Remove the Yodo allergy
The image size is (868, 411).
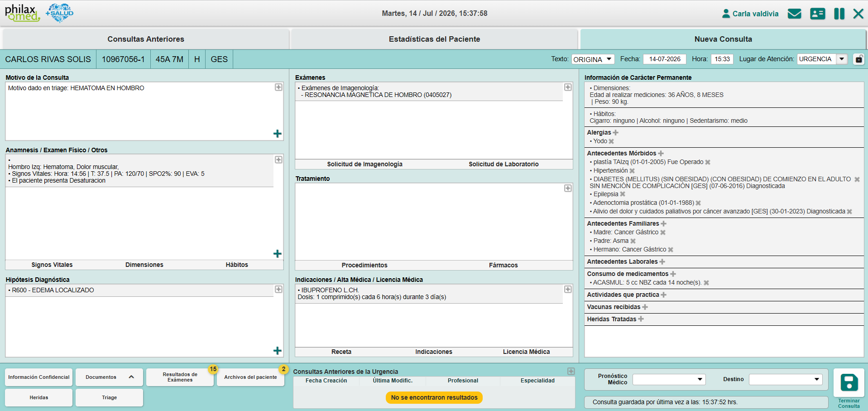click(x=611, y=141)
